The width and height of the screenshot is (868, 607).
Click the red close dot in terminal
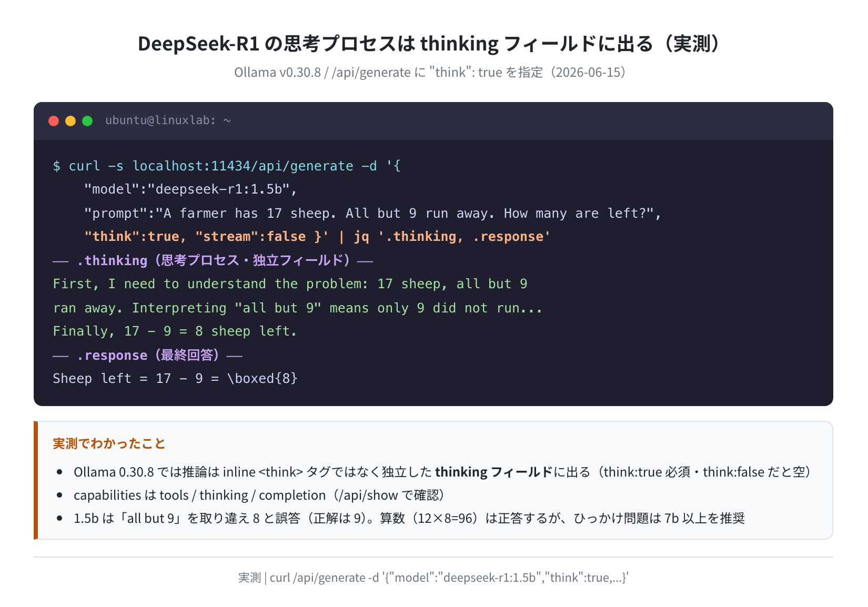(54, 121)
